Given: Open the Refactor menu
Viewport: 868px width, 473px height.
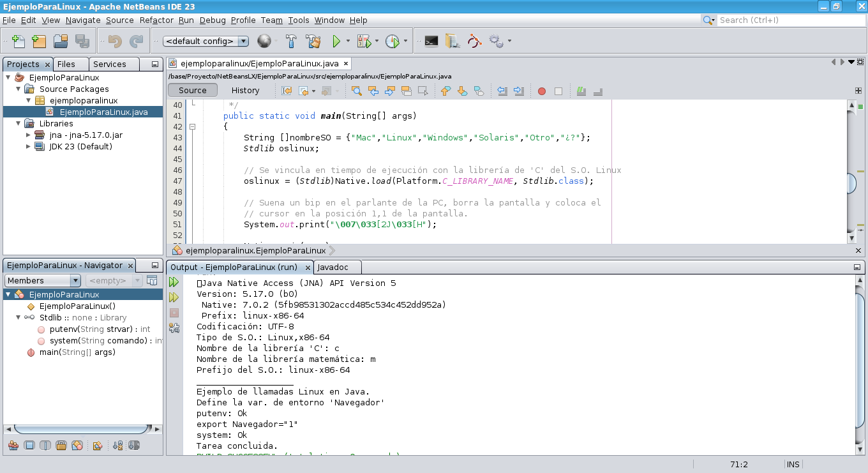Looking at the screenshot, I should click(156, 20).
